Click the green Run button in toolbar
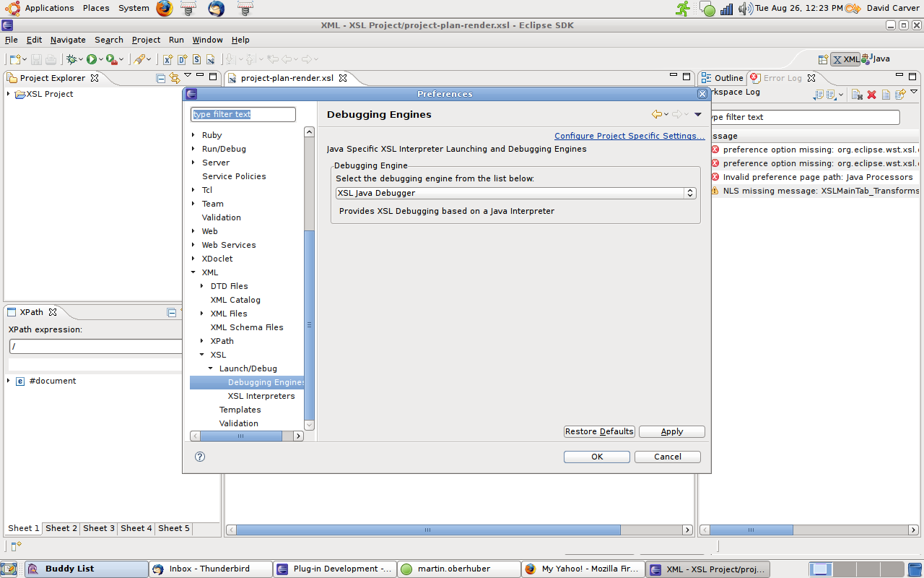The width and height of the screenshot is (924, 578). click(x=92, y=59)
